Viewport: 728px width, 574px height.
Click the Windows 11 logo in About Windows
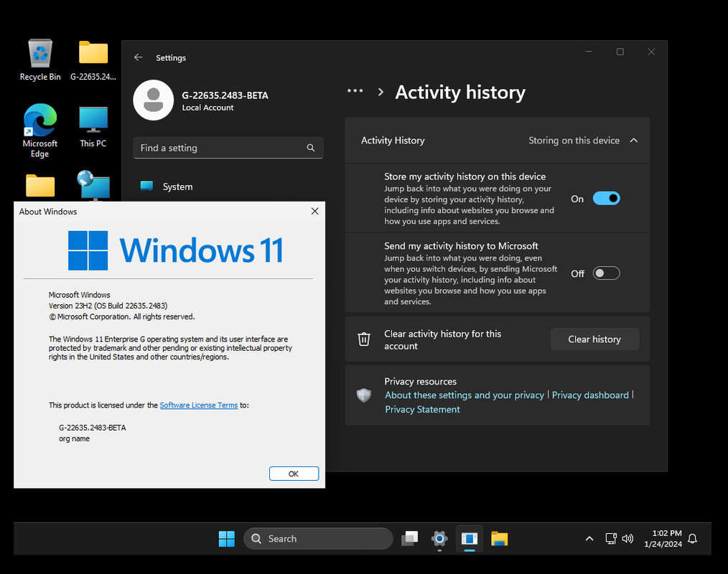tap(176, 250)
